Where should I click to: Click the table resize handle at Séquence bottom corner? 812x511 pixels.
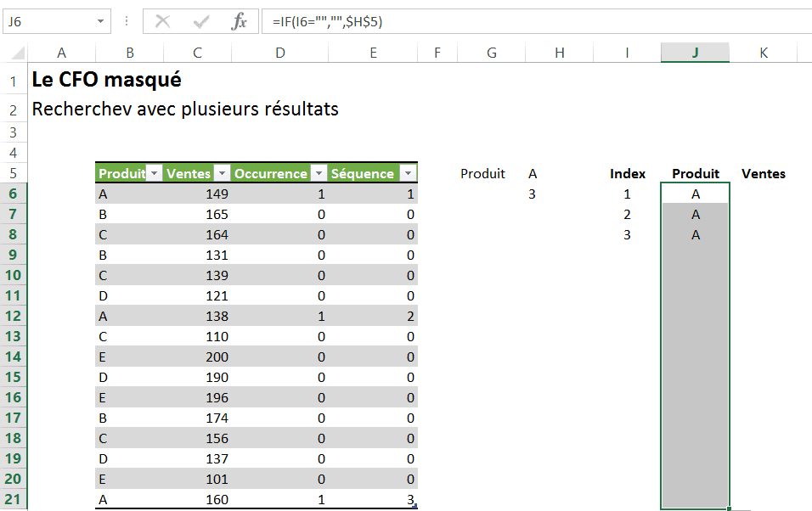pos(415,507)
